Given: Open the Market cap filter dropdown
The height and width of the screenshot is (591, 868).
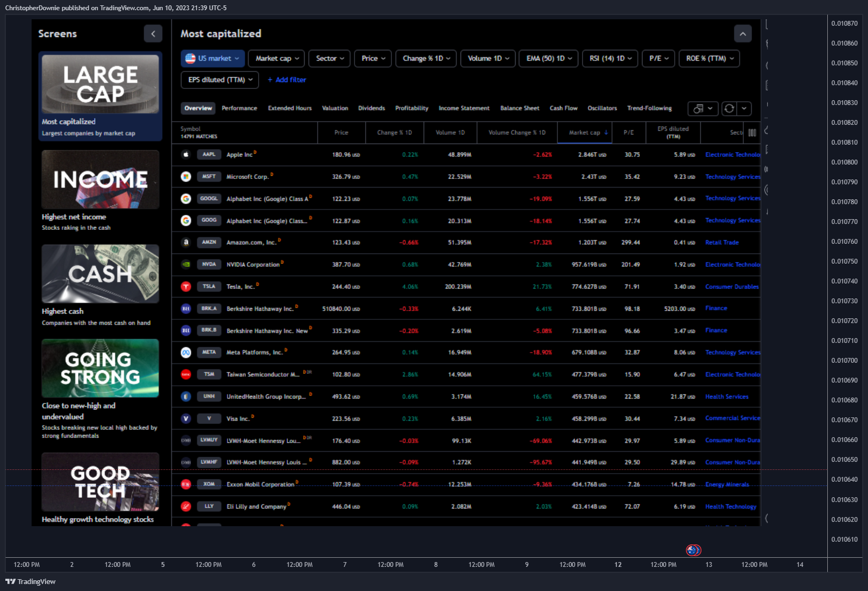Looking at the screenshot, I should 276,58.
